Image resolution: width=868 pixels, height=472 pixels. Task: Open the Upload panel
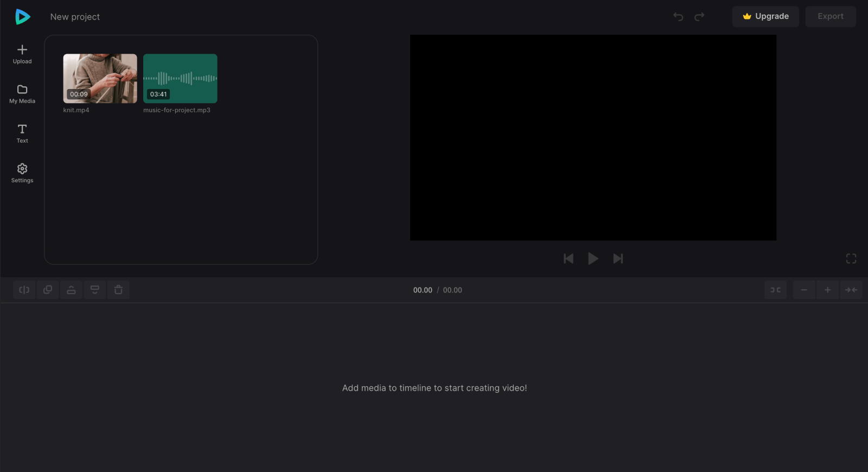[x=22, y=54]
